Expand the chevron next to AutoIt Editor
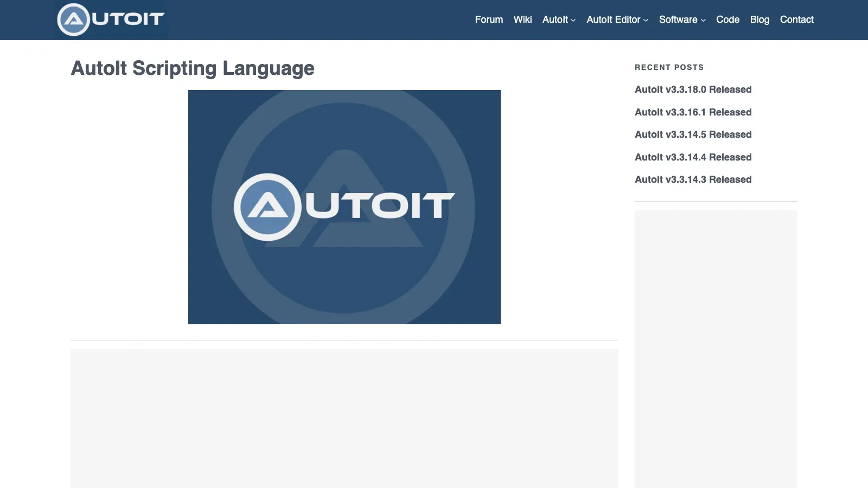The height and width of the screenshot is (488, 868). (646, 21)
